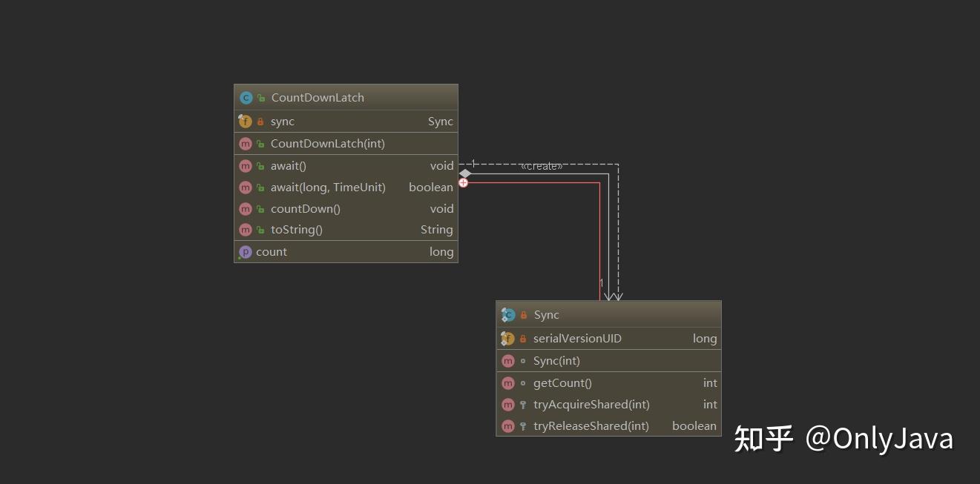
Task: Select the await() method name
Action: pyautogui.click(x=289, y=166)
